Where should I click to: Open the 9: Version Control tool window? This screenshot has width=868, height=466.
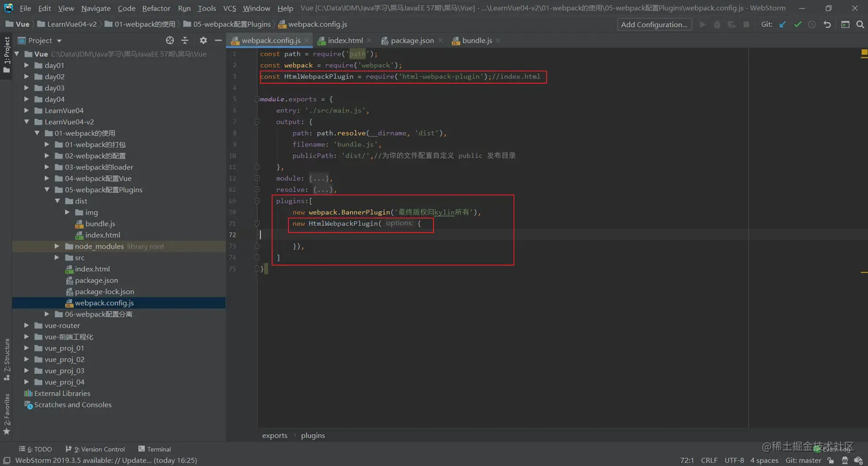tap(95, 449)
